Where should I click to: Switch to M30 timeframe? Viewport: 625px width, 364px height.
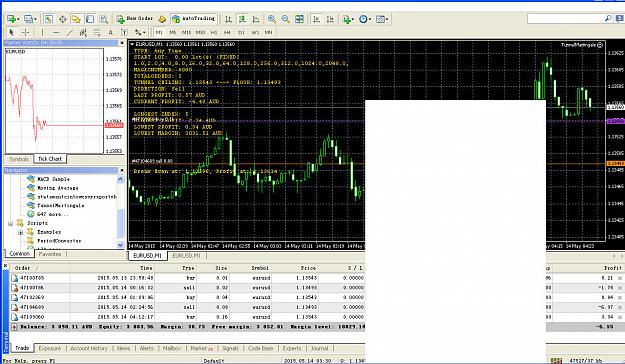[200, 32]
